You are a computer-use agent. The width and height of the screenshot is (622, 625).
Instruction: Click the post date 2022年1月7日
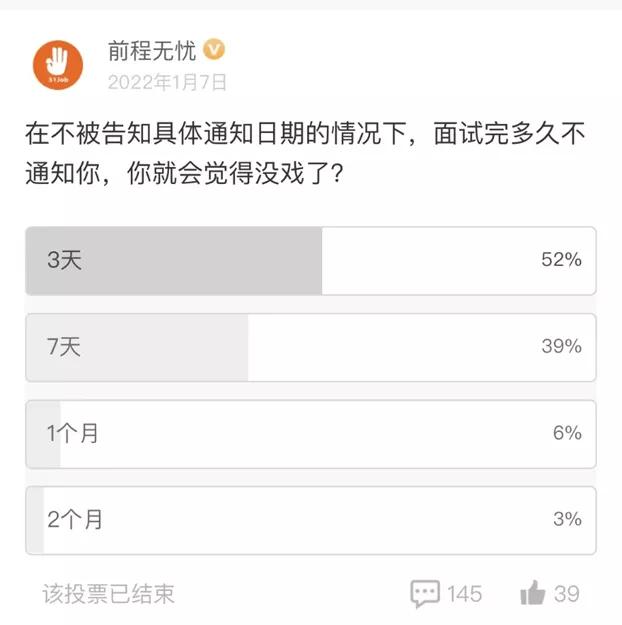pyautogui.click(x=167, y=81)
